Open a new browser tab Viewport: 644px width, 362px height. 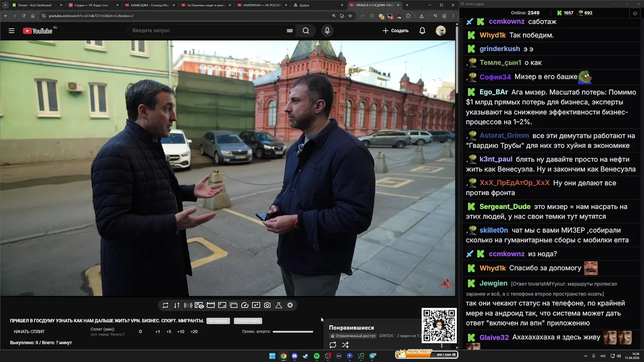(407, 5)
